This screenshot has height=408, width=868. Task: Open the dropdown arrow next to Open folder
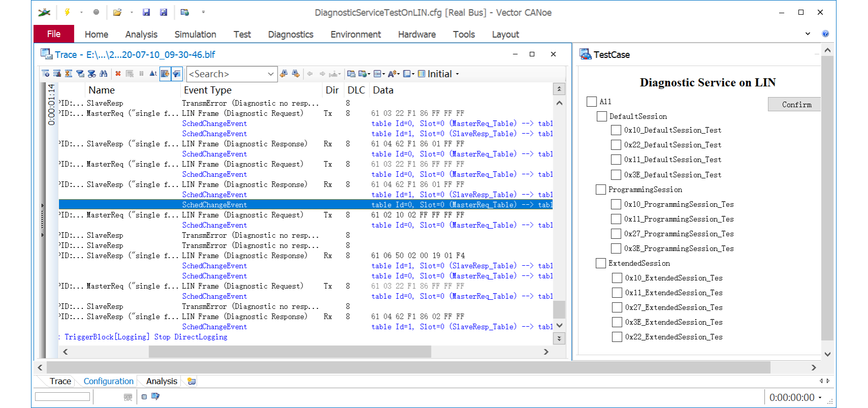pyautogui.click(x=131, y=12)
